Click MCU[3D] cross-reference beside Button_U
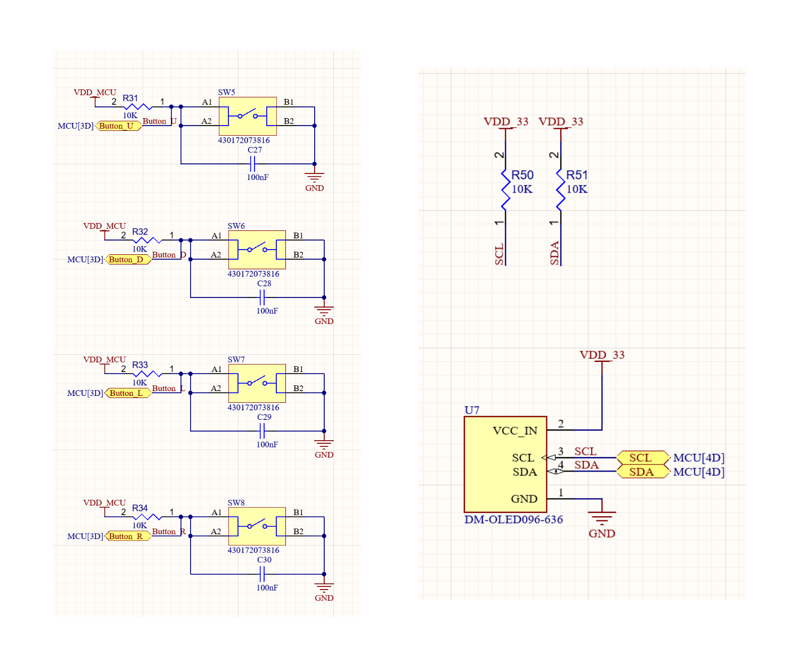The height and width of the screenshot is (671, 812). [75, 126]
